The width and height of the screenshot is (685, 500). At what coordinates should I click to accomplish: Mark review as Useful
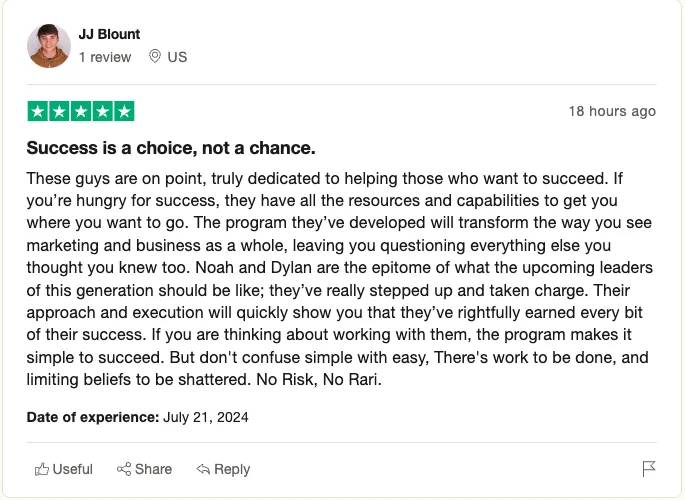coord(64,469)
